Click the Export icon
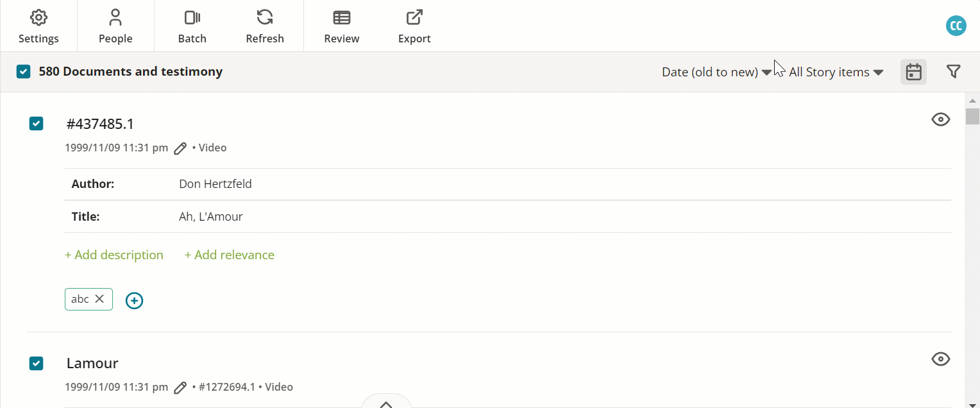 click(x=414, y=17)
